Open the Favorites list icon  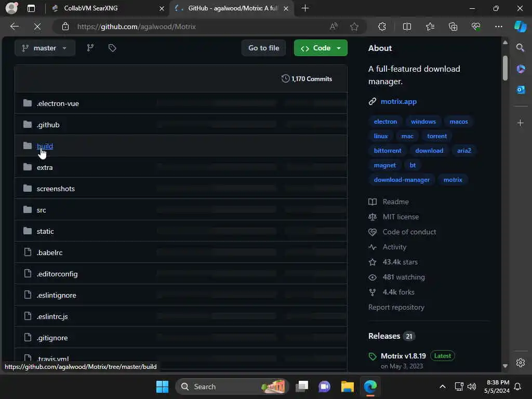click(x=430, y=26)
